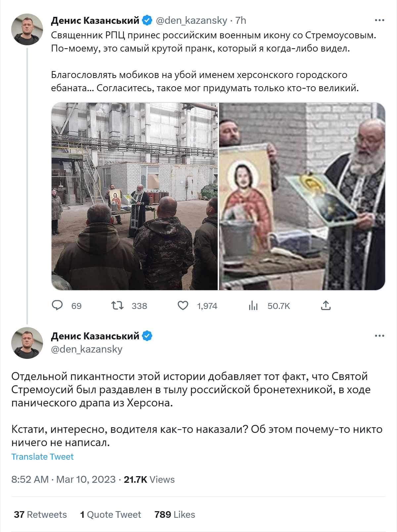The image size is (397, 532).
Task: Open second tweet's three-dot more menu
Action: [379, 336]
